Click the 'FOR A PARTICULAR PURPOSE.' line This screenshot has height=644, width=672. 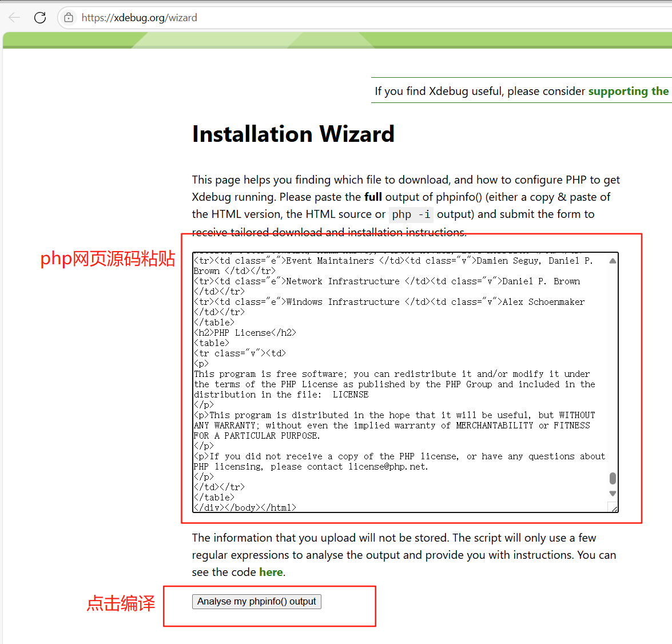click(257, 435)
